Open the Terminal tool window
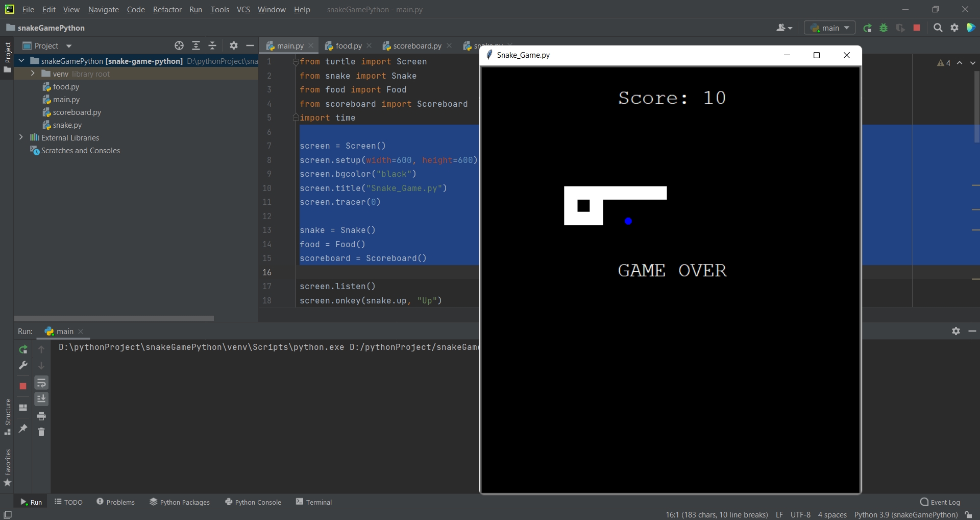The image size is (980, 520). point(314,502)
